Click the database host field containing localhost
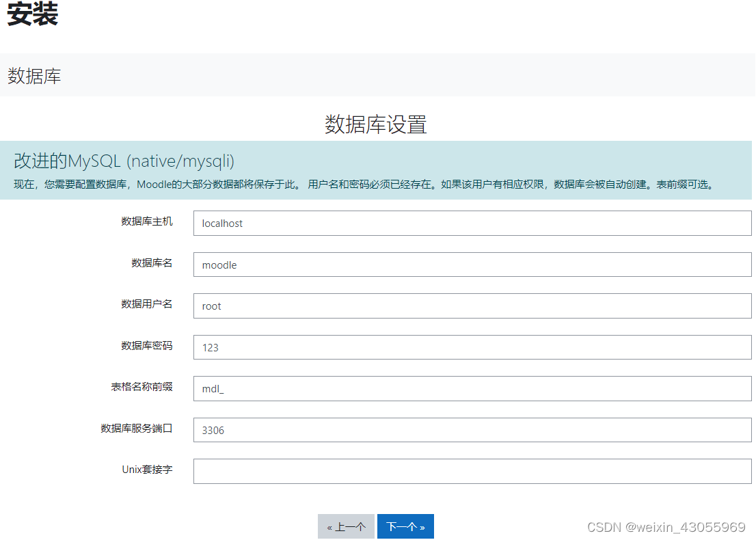The image size is (756, 540). point(472,224)
